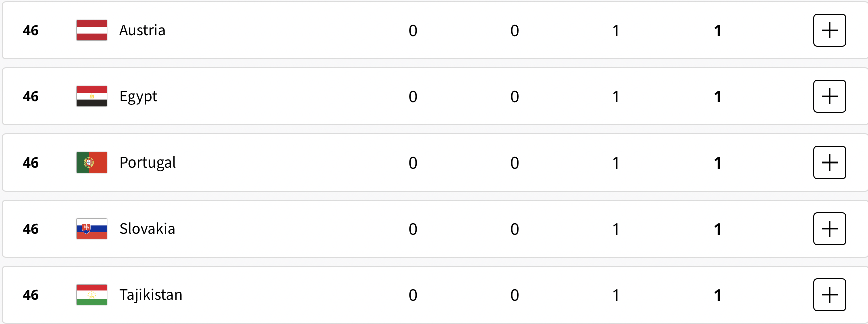Click Portugal's gold medal count

click(x=413, y=163)
